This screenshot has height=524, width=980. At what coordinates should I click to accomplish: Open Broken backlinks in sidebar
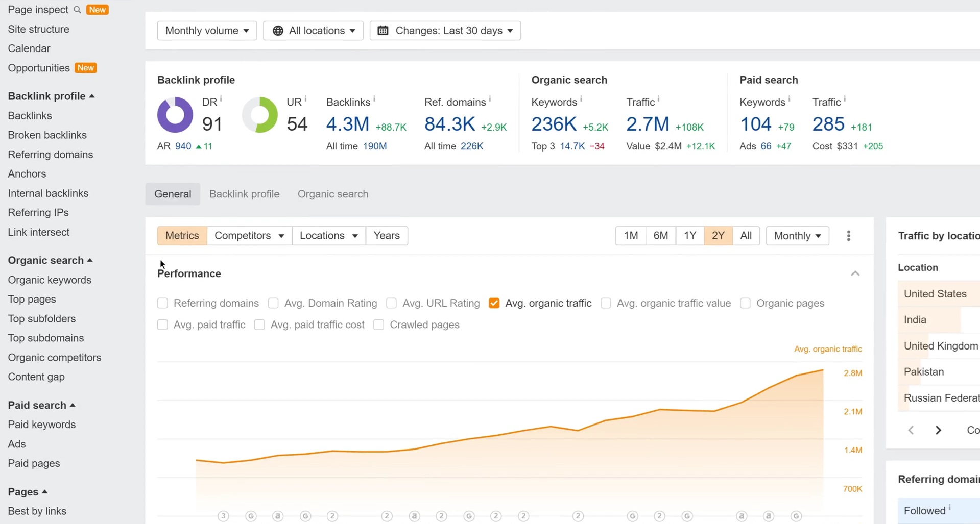pyautogui.click(x=47, y=135)
